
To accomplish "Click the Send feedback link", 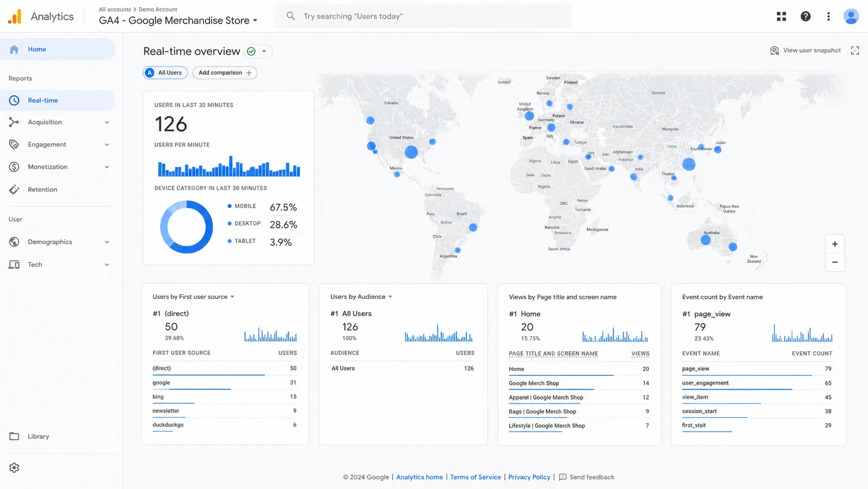I will [592, 477].
